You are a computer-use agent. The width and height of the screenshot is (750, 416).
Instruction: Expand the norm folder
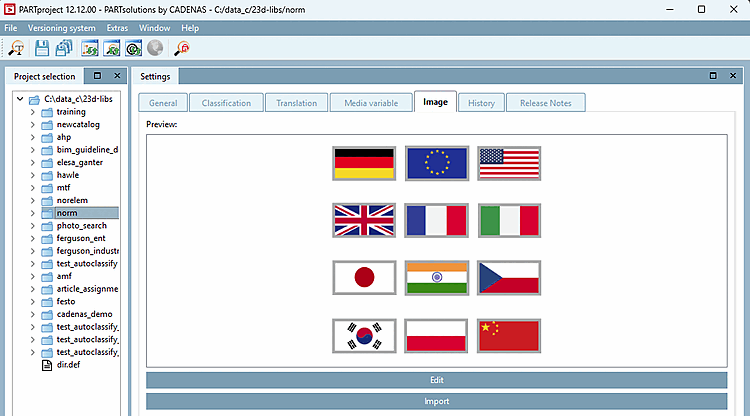tap(33, 213)
